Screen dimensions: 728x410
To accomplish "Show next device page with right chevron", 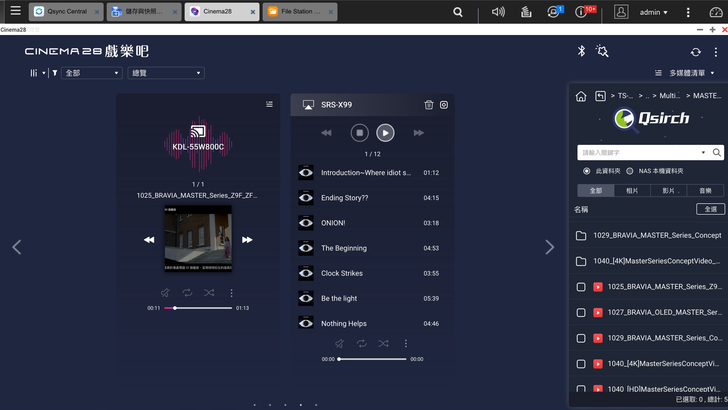I will click(x=549, y=247).
